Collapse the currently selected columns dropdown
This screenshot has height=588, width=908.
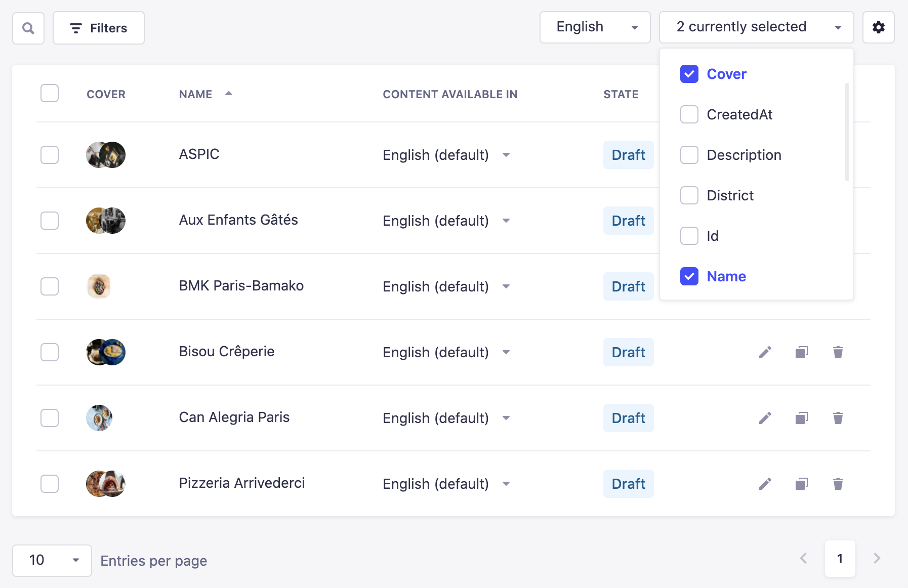click(x=756, y=27)
